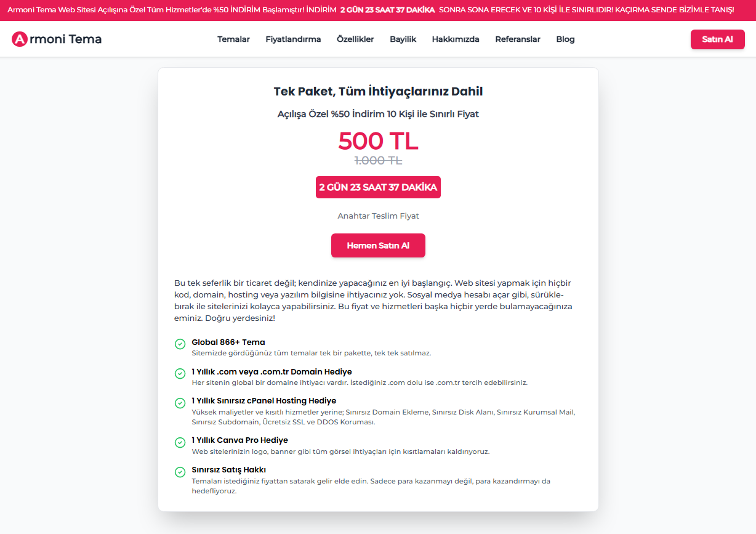Click the 1 Yıllık Canva Pro Hediye title

(239, 440)
